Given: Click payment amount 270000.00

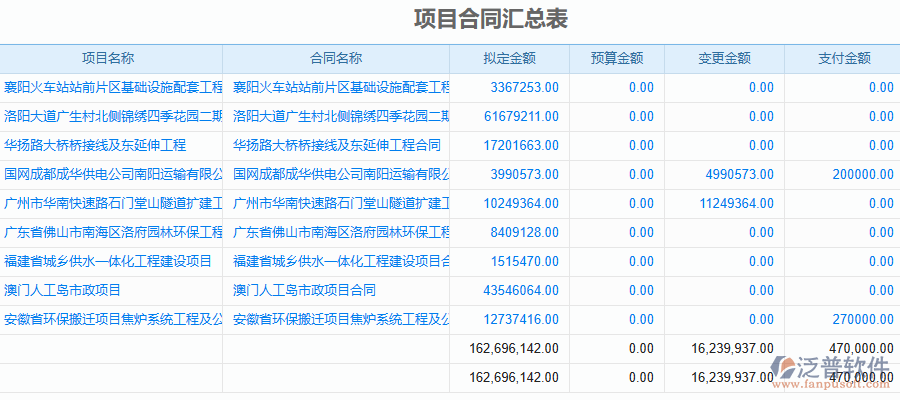Looking at the screenshot, I should (x=863, y=320).
